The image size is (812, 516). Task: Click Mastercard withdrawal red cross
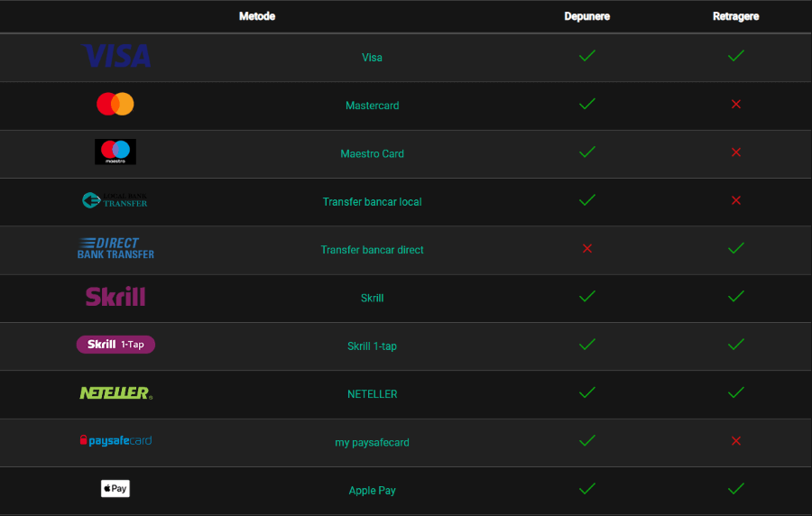point(736,105)
